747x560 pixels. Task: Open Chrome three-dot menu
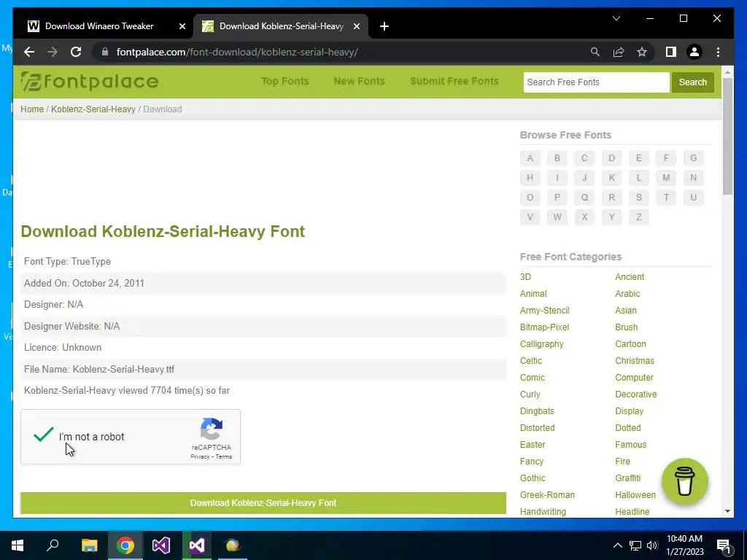pyautogui.click(x=718, y=52)
